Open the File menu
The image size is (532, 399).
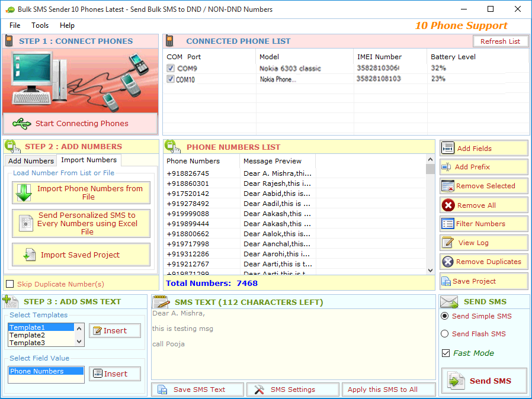pos(15,25)
